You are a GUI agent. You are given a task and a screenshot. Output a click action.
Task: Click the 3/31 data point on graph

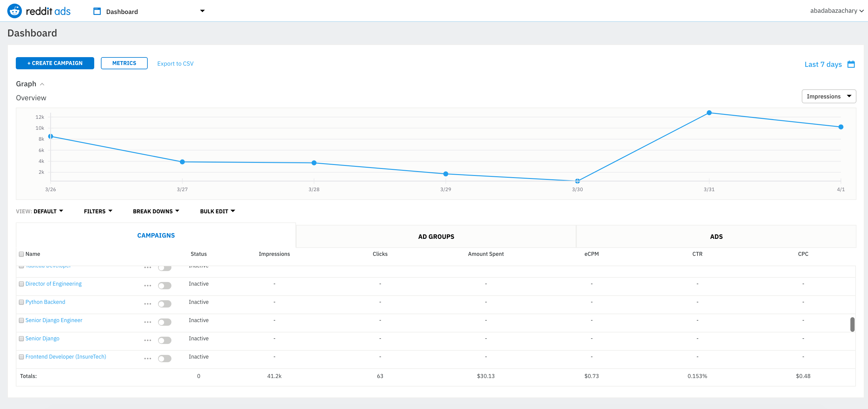click(709, 113)
